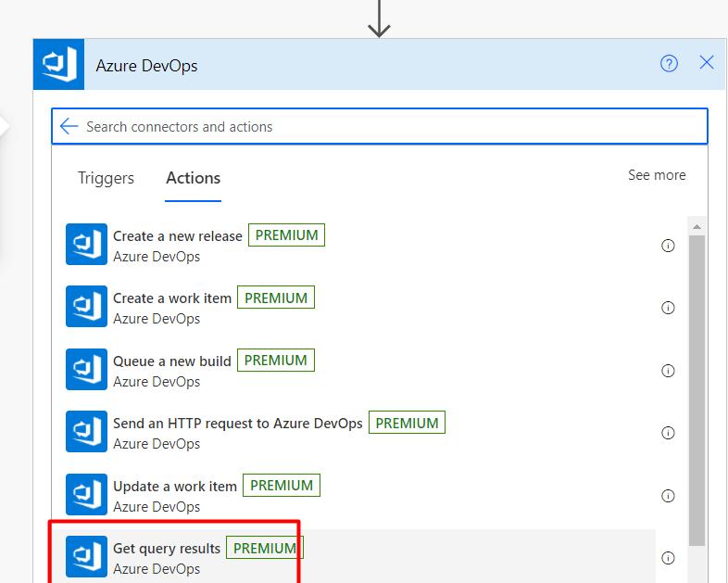Viewport: 728px width, 583px height.
Task: Show info for Update a work item
Action: [668, 496]
